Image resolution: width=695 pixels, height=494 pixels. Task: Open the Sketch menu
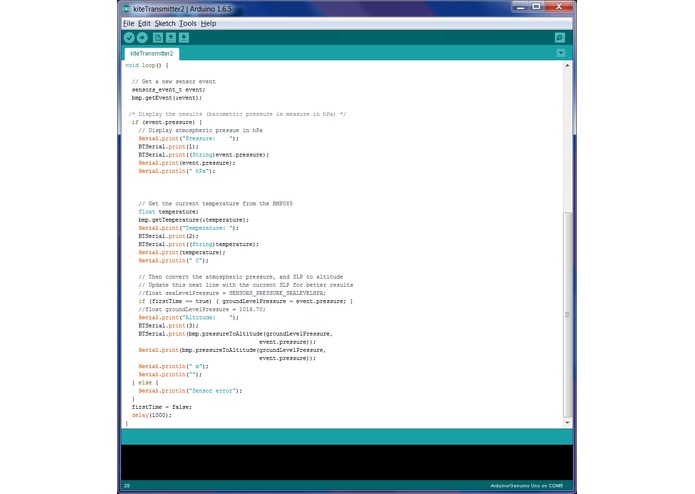(x=165, y=23)
